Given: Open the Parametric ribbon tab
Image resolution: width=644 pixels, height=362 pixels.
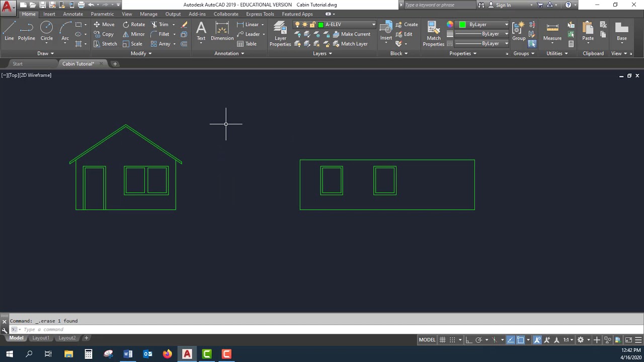Looking at the screenshot, I should pos(102,14).
